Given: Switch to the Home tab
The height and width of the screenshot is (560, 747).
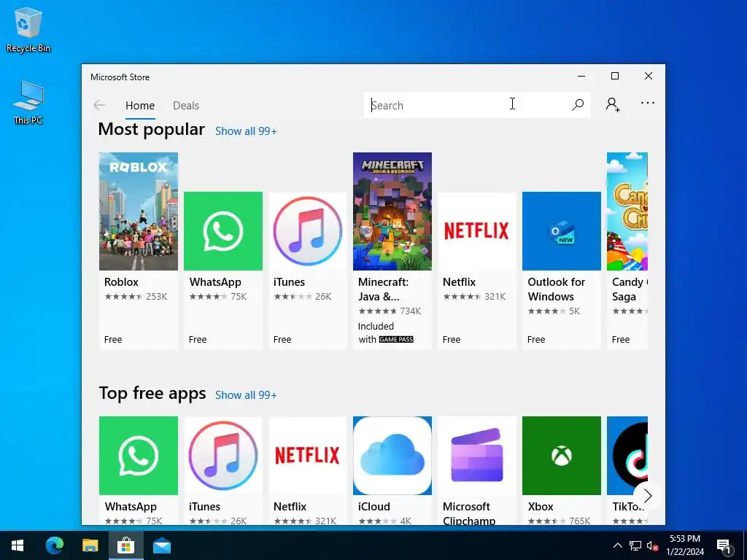Looking at the screenshot, I should 140,106.
